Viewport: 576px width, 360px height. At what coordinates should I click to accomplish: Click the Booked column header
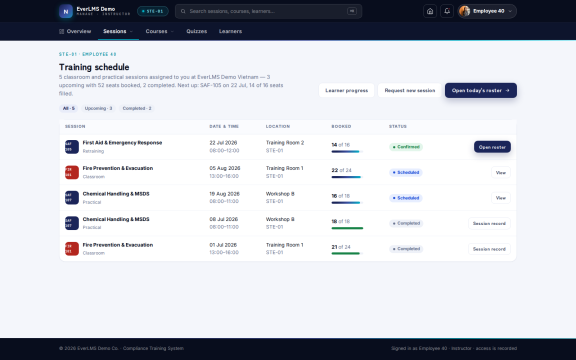pyautogui.click(x=341, y=126)
